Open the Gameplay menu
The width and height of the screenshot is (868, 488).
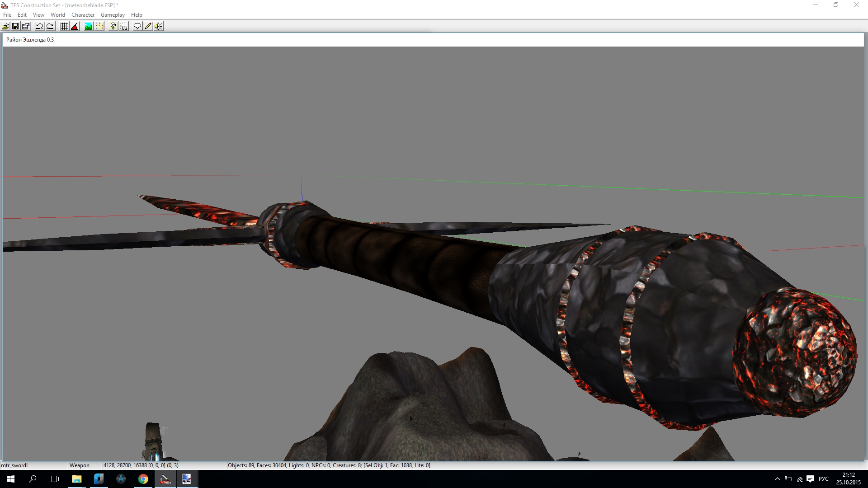click(113, 15)
